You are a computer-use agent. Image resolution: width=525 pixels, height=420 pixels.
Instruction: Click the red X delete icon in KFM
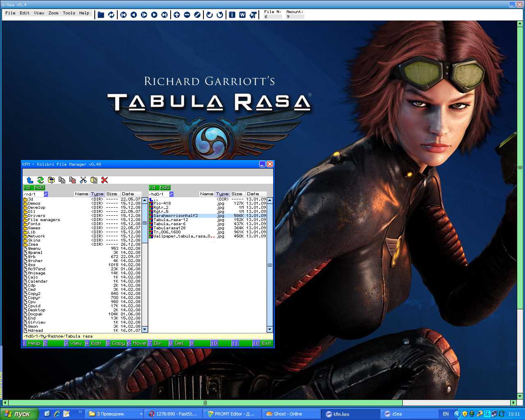105,180
